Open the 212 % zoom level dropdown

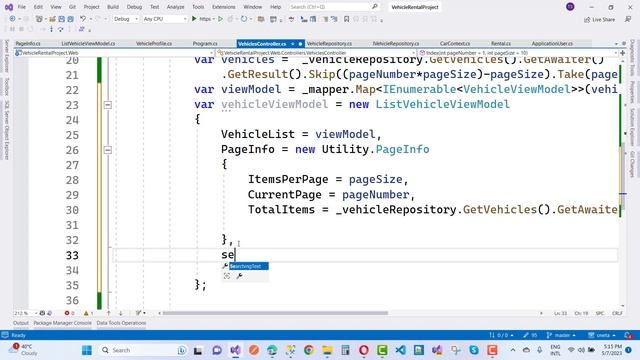(25, 313)
